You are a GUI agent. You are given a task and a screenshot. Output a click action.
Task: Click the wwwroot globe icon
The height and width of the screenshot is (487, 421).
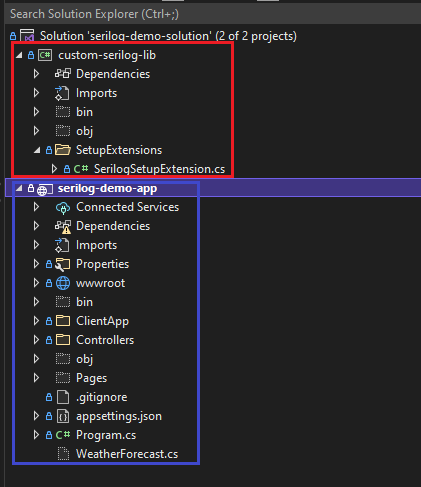click(63, 283)
